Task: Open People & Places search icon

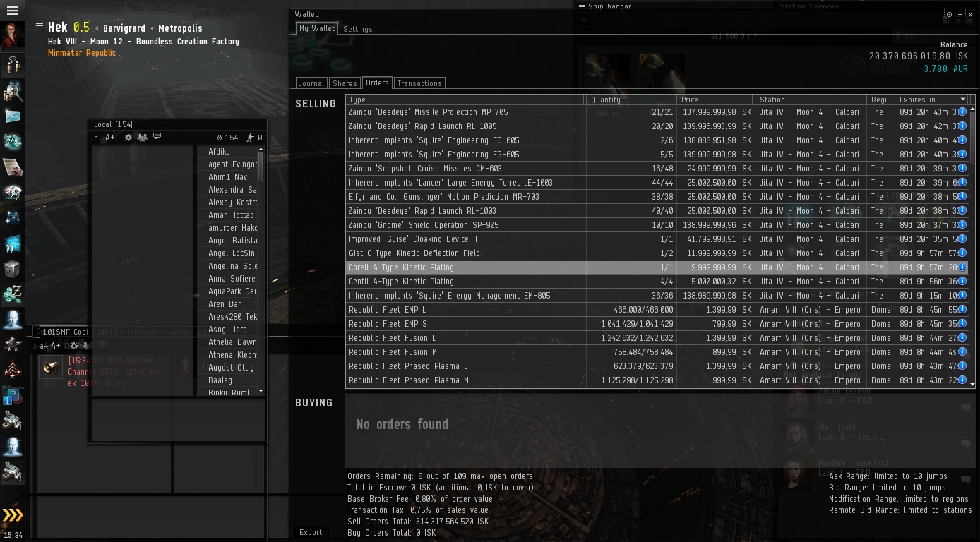Action: [13, 92]
